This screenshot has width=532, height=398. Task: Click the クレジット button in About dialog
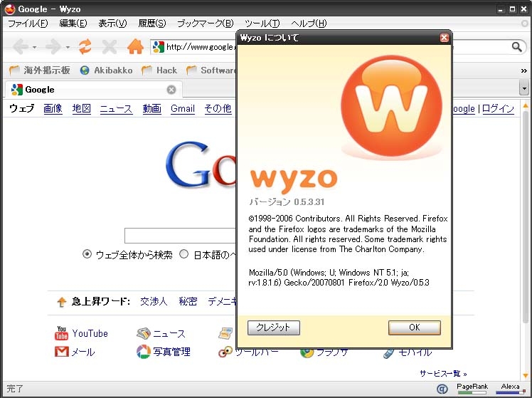273,328
